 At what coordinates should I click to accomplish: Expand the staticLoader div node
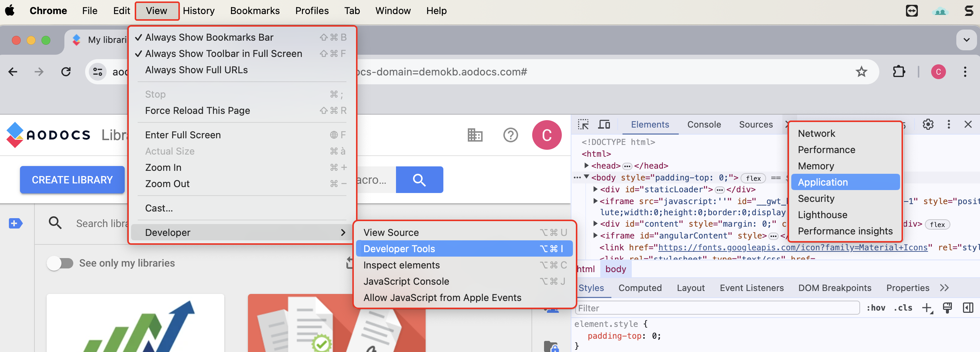pyautogui.click(x=595, y=189)
